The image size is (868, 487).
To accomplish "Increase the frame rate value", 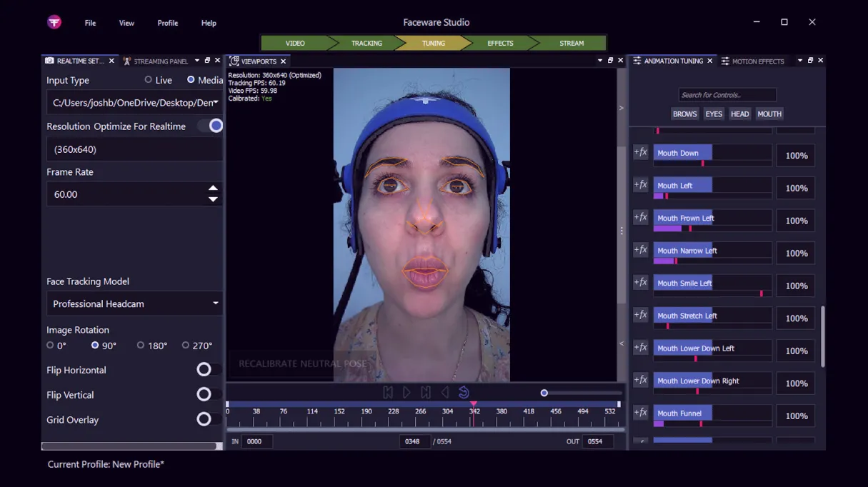I will coord(213,189).
